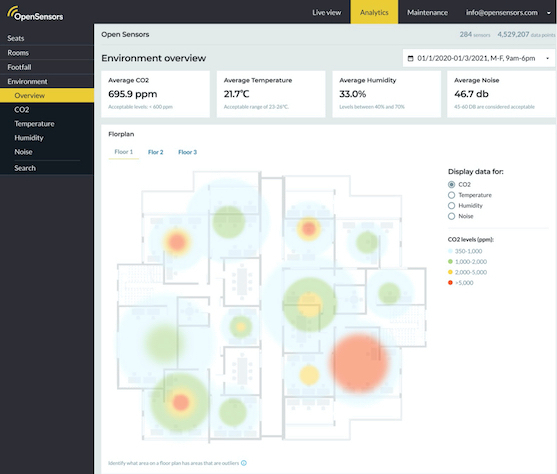The image size is (557, 474).
Task: Click the yellow 2,000-5,000 legend dot
Action: (x=450, y=272)
